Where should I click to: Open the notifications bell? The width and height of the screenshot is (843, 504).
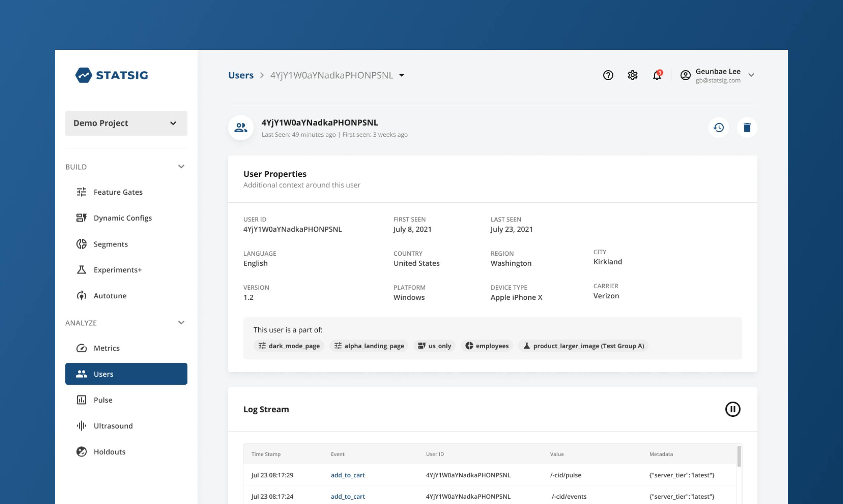(x=657, y=75)
